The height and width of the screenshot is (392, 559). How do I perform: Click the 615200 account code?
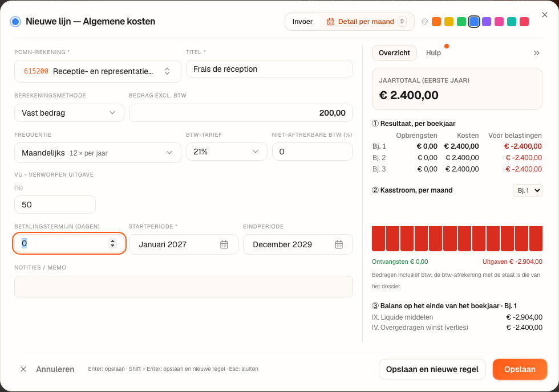pos(36,71)
